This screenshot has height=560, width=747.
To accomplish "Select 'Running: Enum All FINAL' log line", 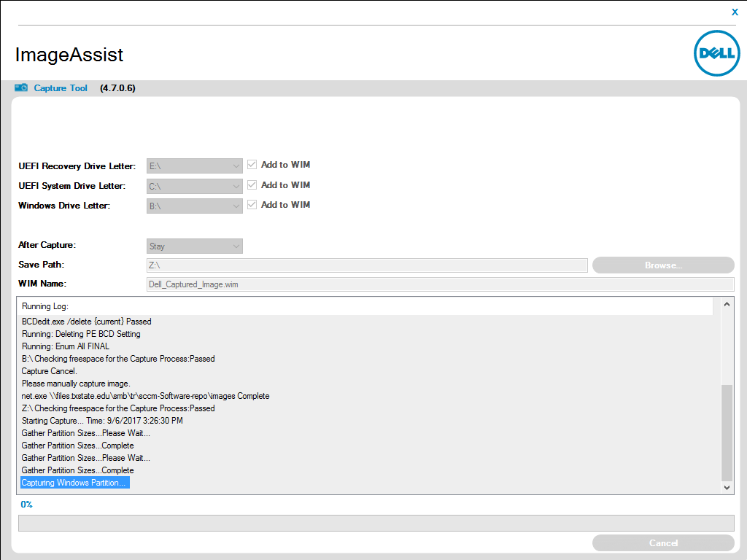I will [65, 346].
